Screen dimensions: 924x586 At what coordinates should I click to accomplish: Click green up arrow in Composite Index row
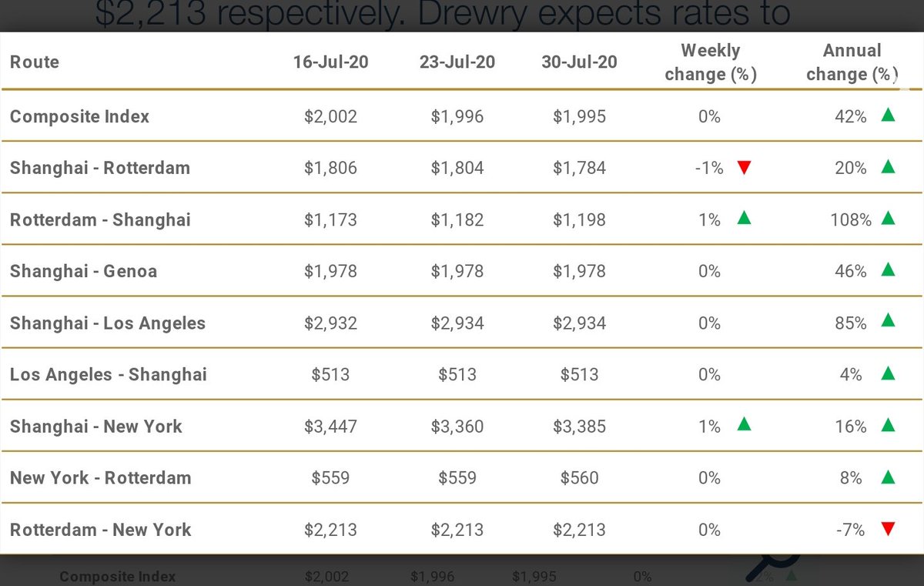[888, 116]
